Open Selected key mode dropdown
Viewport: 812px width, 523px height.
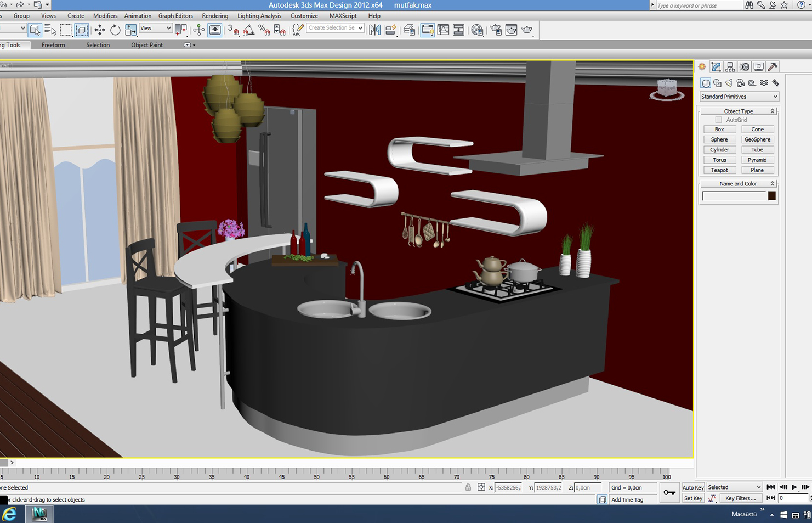(x=734, y=487)
